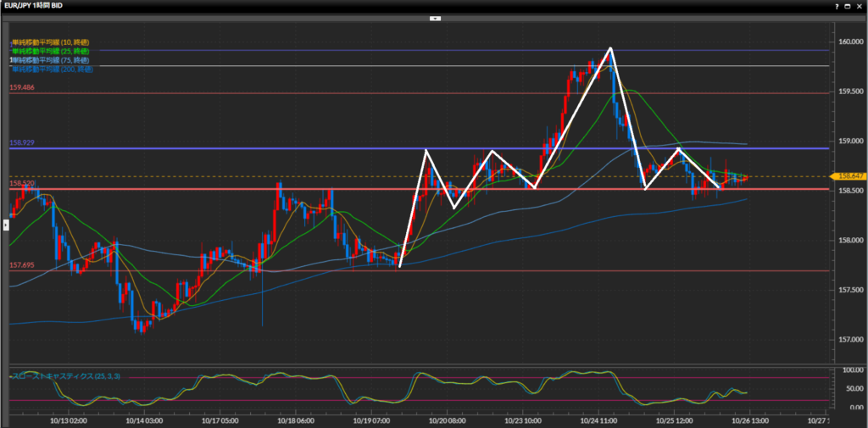Click the 160.000 price axis label

pyautogui.click(x=849, y=42)
